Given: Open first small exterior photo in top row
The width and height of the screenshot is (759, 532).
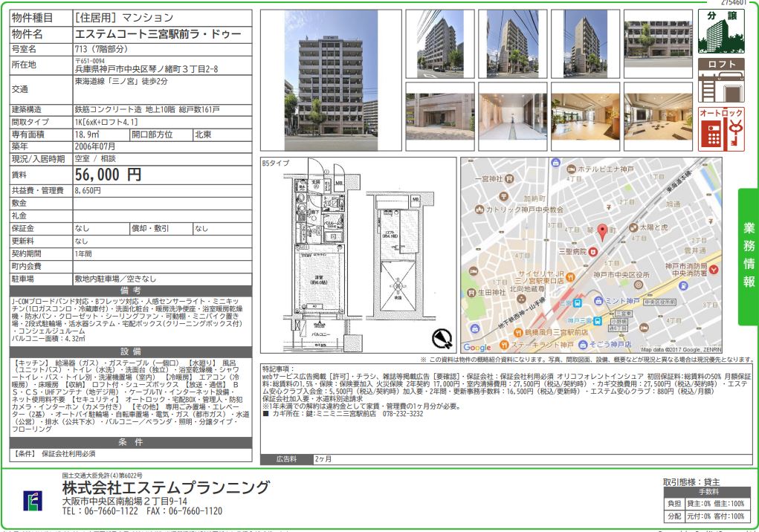Looking at the screenshot, I should 440,44.
